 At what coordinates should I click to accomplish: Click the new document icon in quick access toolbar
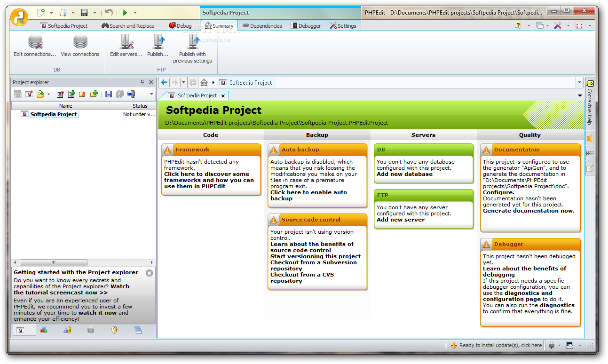click(41, 13)
